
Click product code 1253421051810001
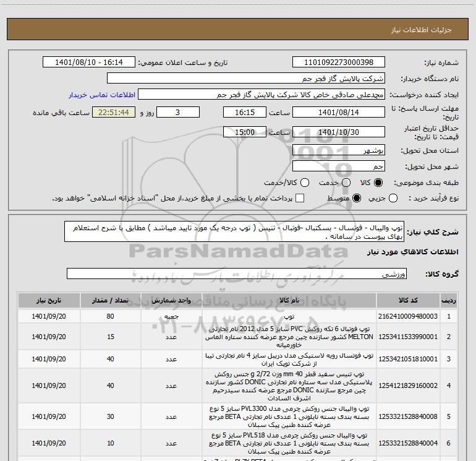tap(408, 359)
